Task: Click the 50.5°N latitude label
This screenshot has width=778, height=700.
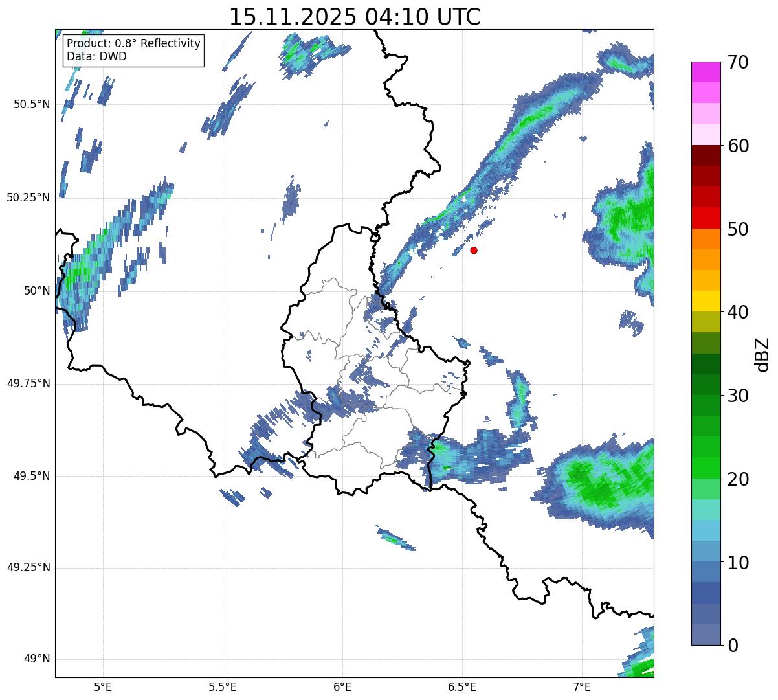Action: 29,104
